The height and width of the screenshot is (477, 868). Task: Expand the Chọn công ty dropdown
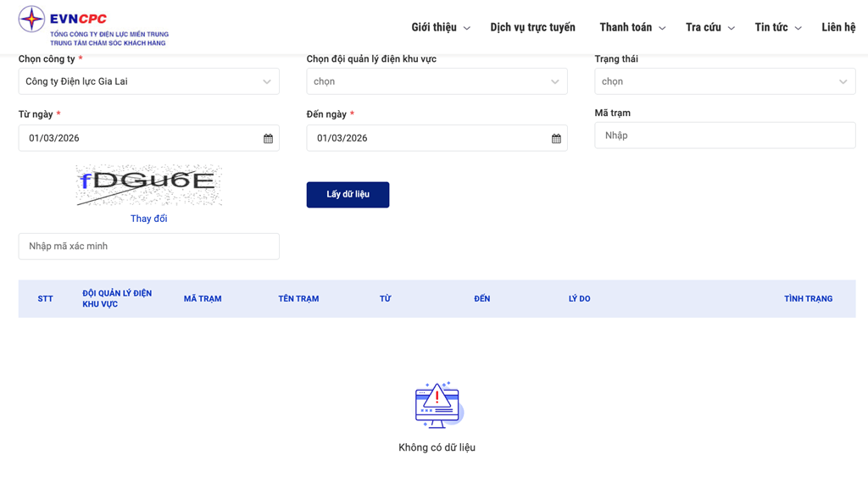click(x=148, y=81)
